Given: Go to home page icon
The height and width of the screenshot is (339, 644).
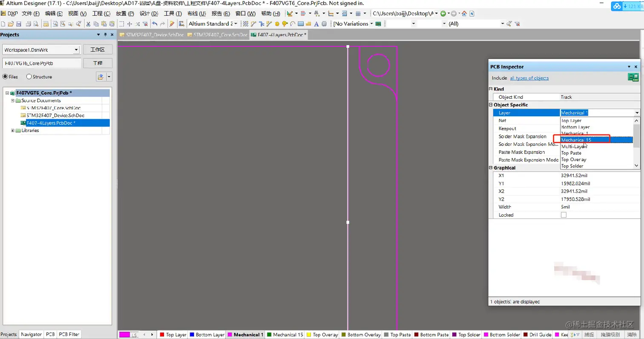Looking at the screenshot, I should coord(464,14).
